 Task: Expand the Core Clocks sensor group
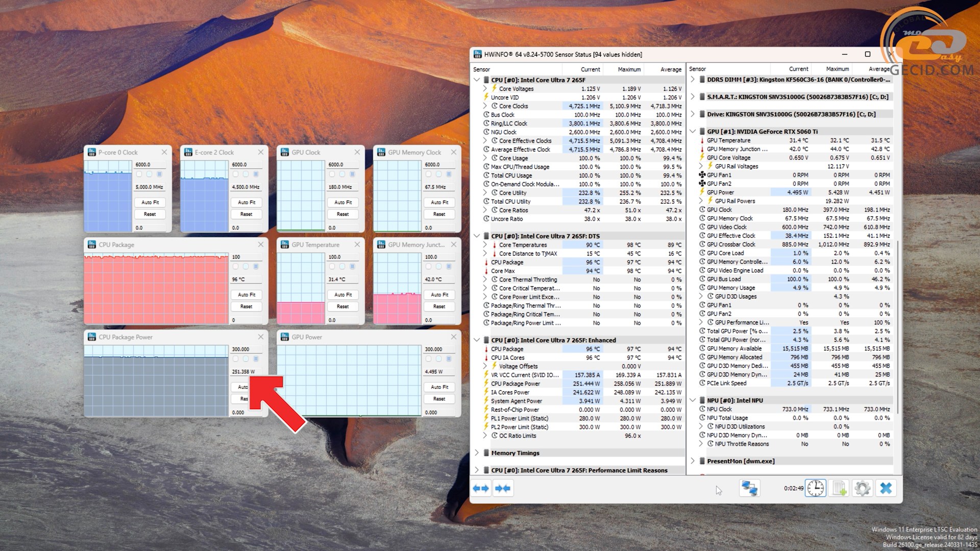485,106
